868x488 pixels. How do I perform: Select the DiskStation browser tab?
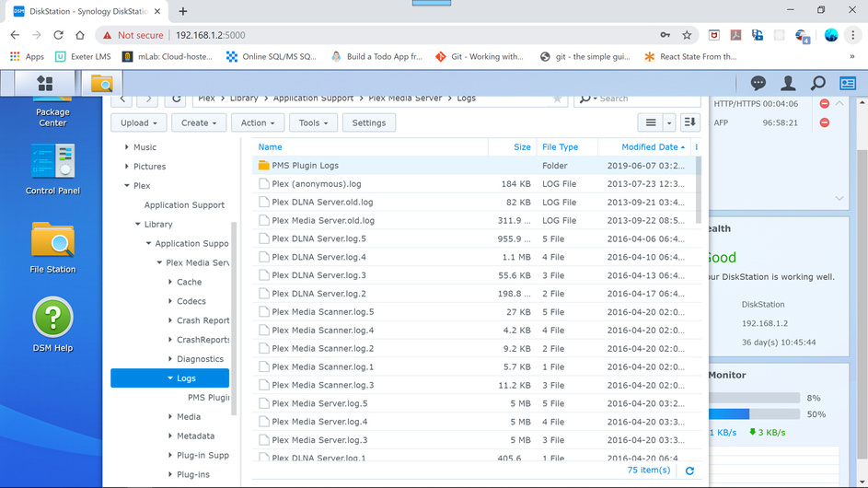coord(87,11)
